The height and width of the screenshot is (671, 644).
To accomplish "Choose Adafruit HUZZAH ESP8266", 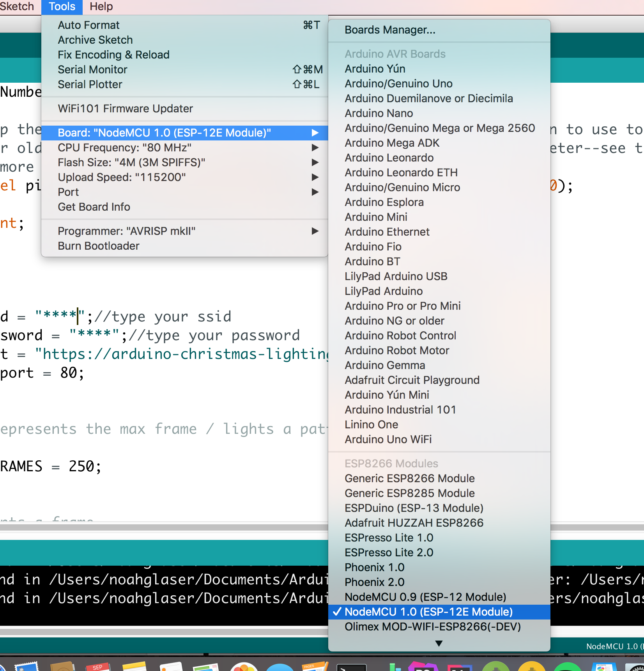I will coord(439,523).
